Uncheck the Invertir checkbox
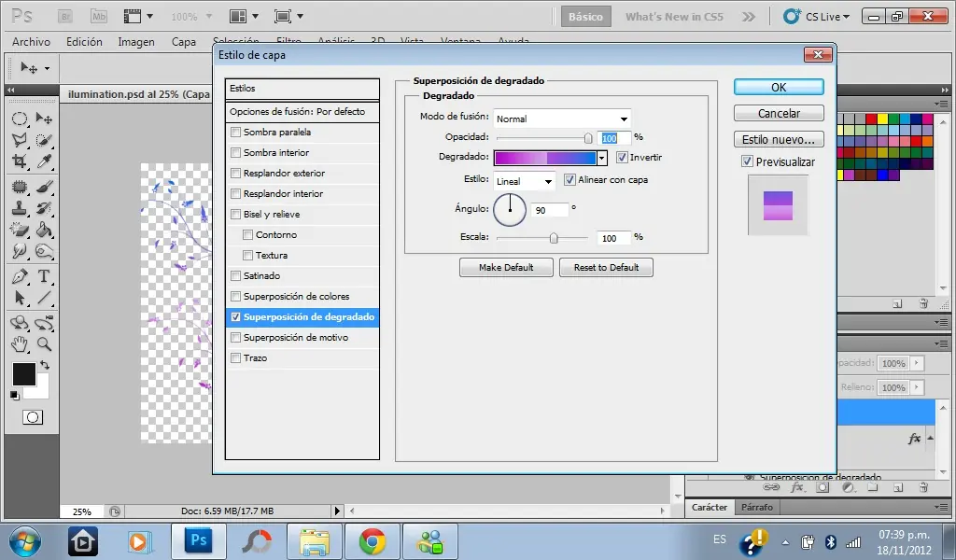This screenshot has height=560, width=956. tap(623, 158)
